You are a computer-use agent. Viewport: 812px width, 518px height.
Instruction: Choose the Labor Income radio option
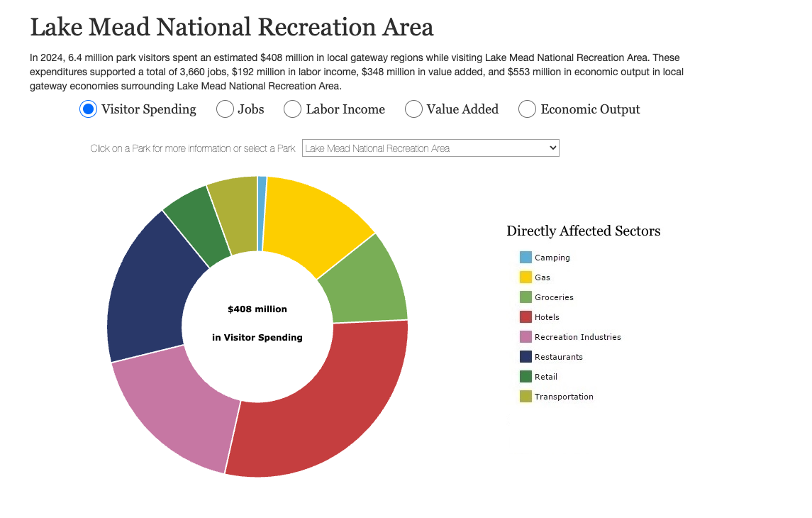pyautogui.click(x=293, y=109)
